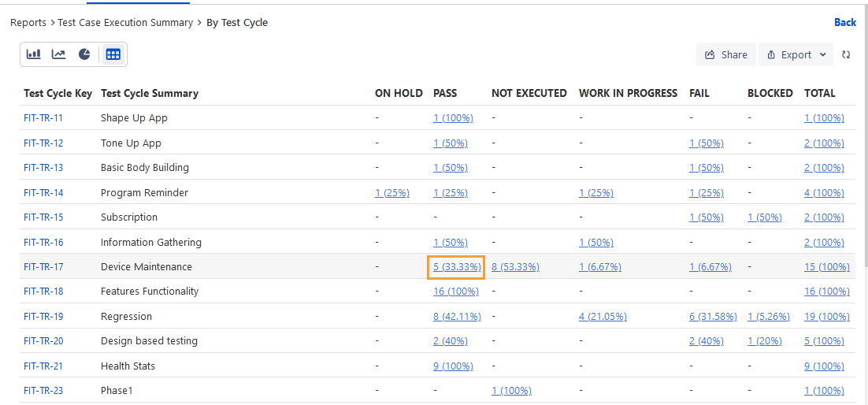Click Device Maintenance FAIL 1 (6.67%)
Image resolution: width=868 pixels, height=405 pixels.
coord(710,266)
